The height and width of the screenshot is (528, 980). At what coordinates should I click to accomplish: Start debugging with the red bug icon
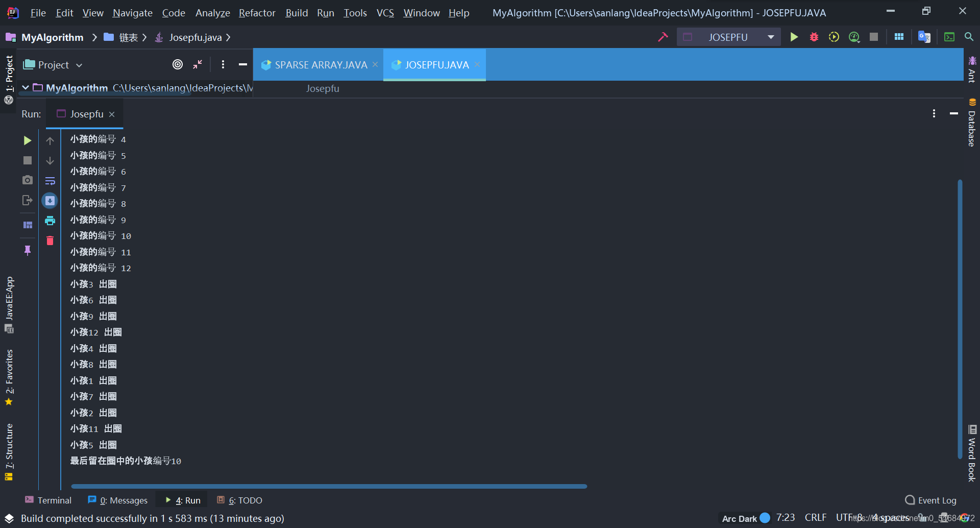814,37
